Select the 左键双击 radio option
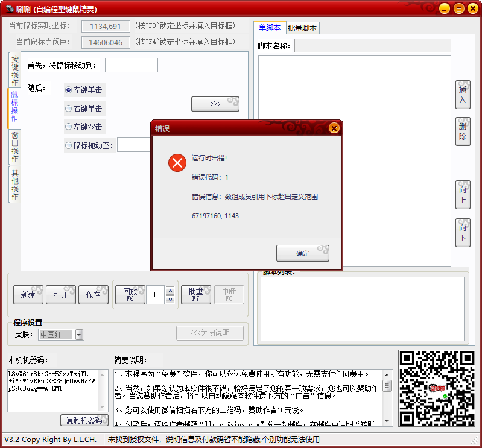Screen dimensions: 482x448 tap(68, 127)
